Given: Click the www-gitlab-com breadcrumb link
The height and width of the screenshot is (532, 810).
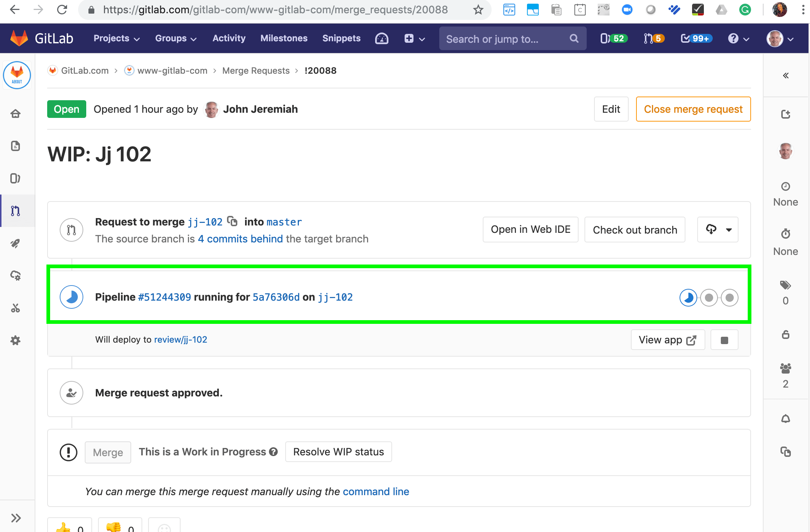Looking at the screenshot, I should (172, 70).
